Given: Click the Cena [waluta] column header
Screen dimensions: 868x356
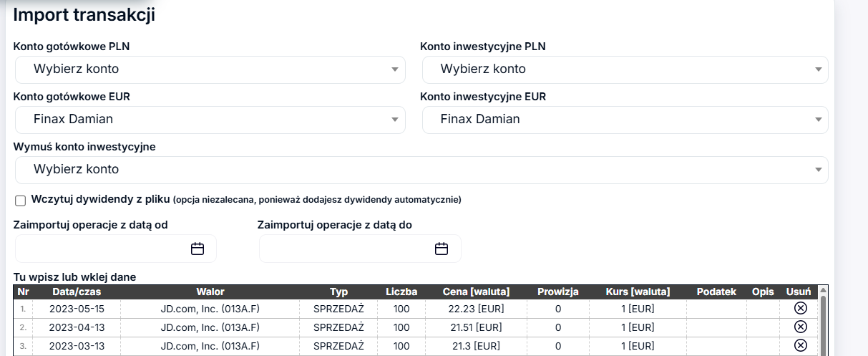Looking at the screenshot, I should (477, 292).
